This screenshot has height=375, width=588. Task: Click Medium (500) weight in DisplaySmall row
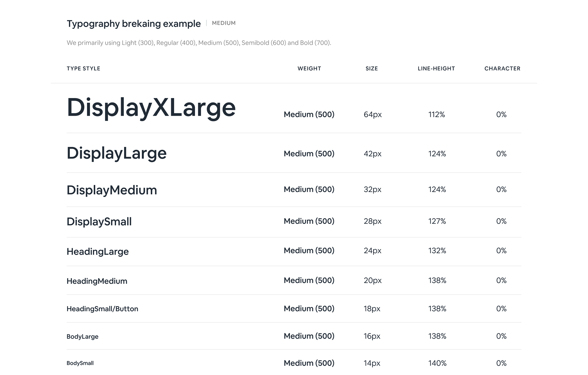click(x=309, y=221)
